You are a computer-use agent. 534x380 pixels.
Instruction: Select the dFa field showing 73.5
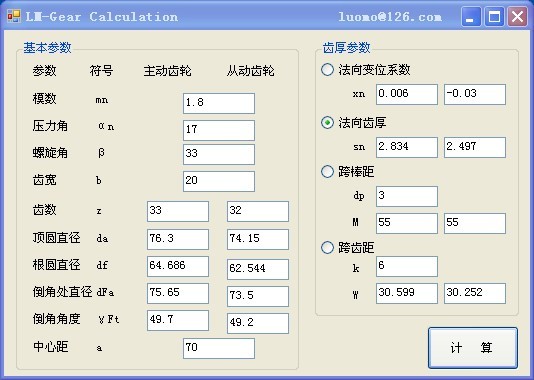tap(258, 296)
